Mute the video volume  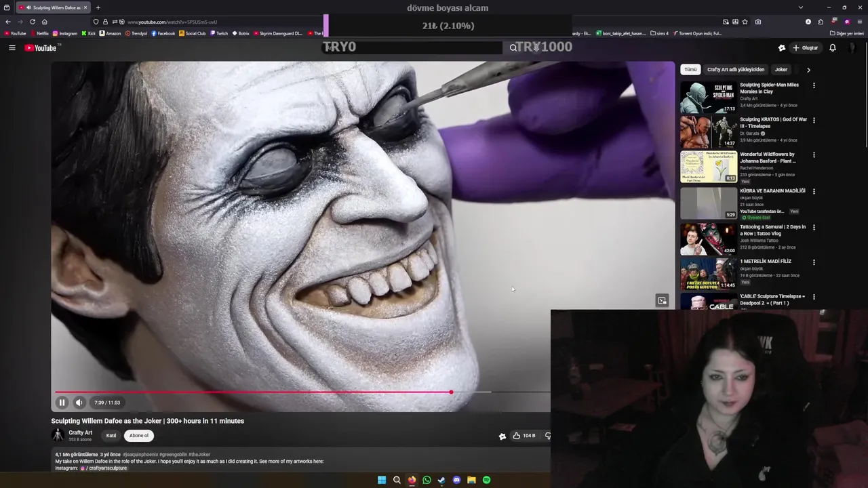[x=79, y=403]
